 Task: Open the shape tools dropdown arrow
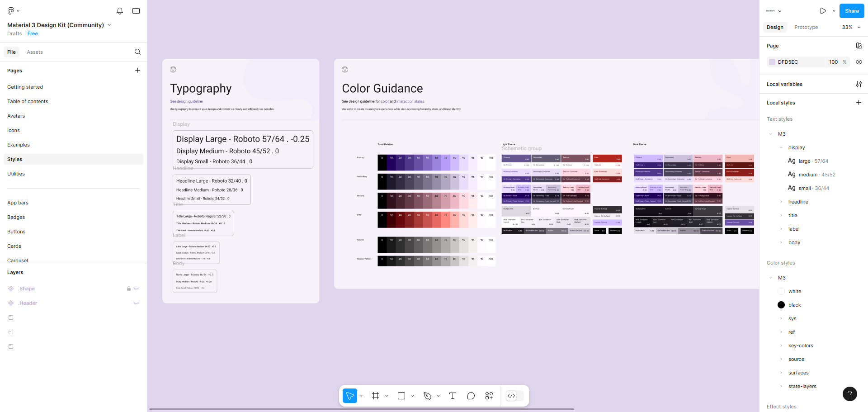click(x=413, y=396)
